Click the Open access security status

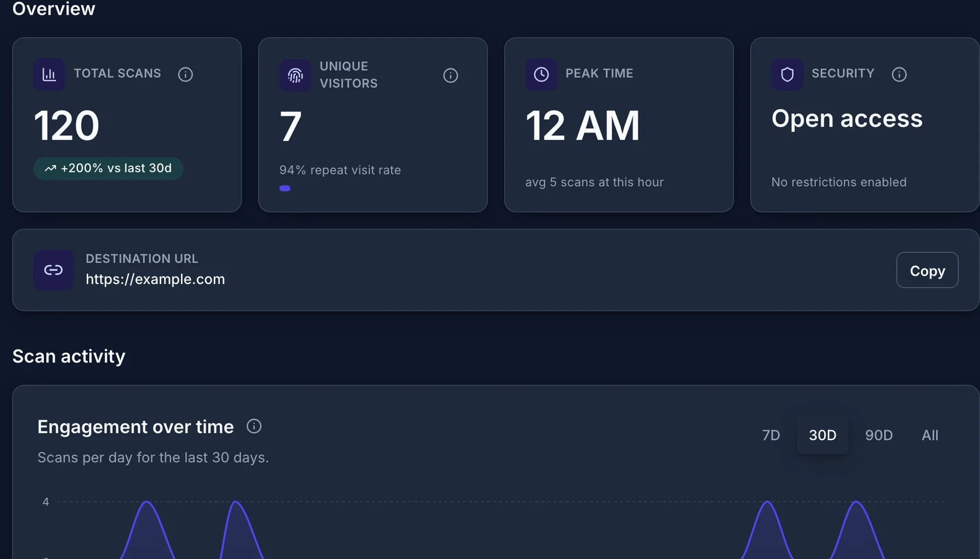847,119
